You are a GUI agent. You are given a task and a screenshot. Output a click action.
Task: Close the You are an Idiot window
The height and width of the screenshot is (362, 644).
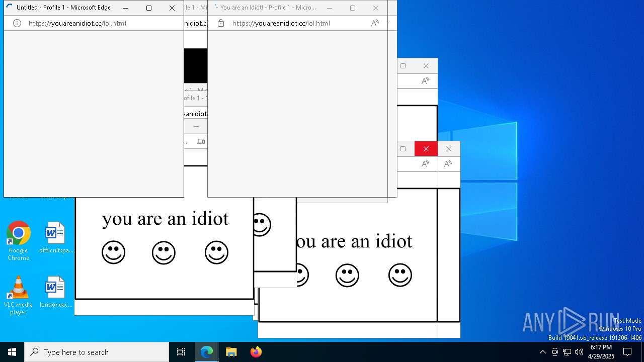[x=376, y=8]
